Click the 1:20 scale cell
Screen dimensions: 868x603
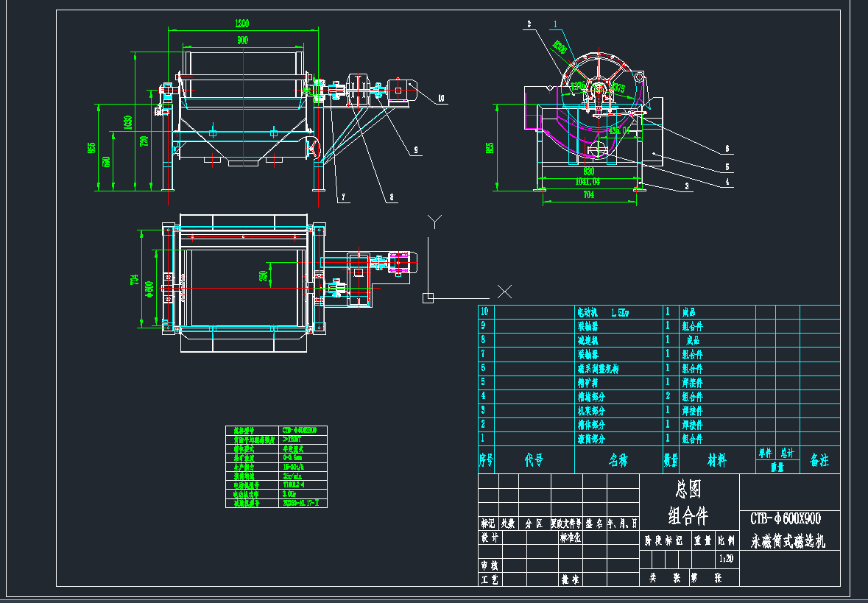[726, 559]
